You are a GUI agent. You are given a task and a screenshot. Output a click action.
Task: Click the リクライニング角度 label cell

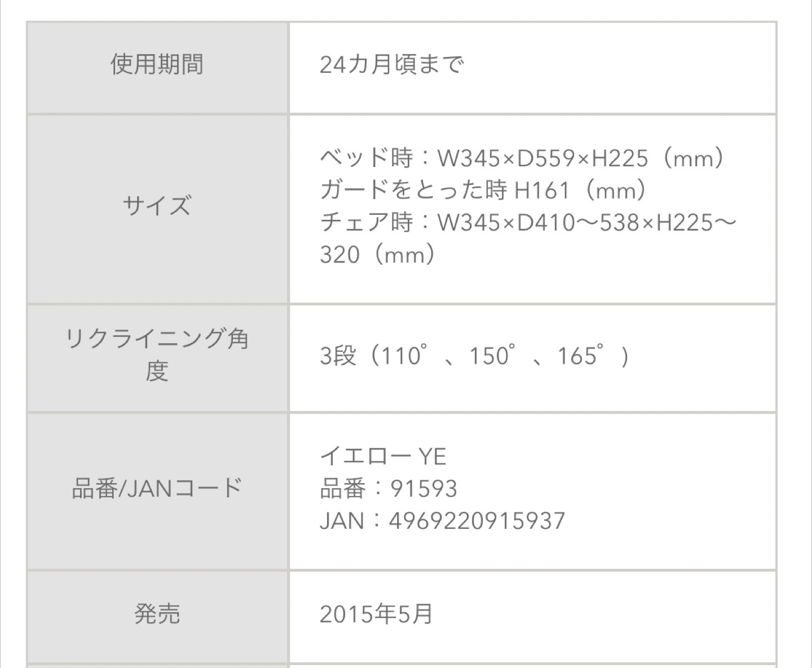pos(157,355)
